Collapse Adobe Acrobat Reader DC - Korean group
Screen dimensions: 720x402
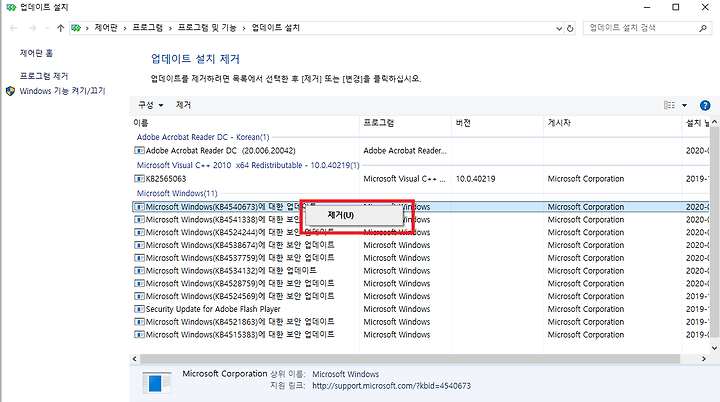pos(203,137)
